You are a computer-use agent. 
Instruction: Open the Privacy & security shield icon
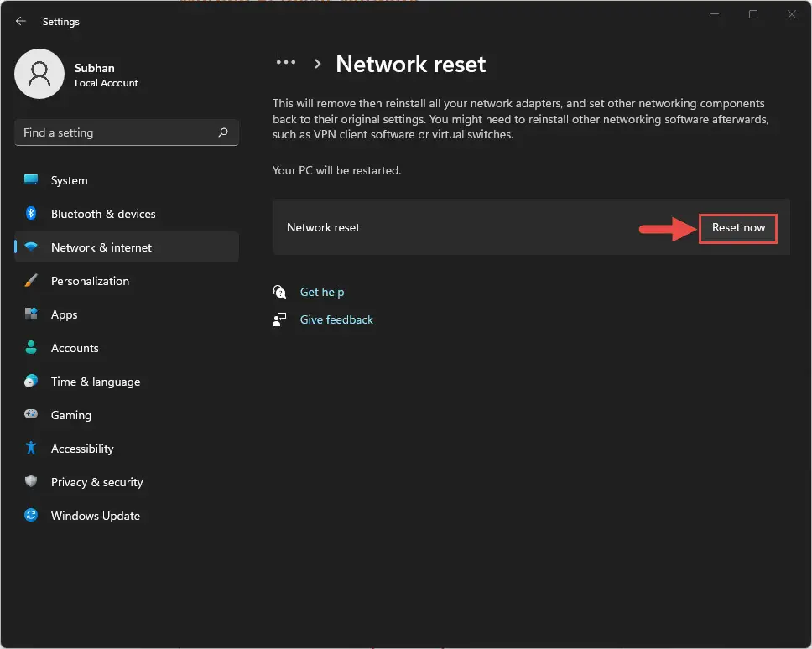point(31,482)
